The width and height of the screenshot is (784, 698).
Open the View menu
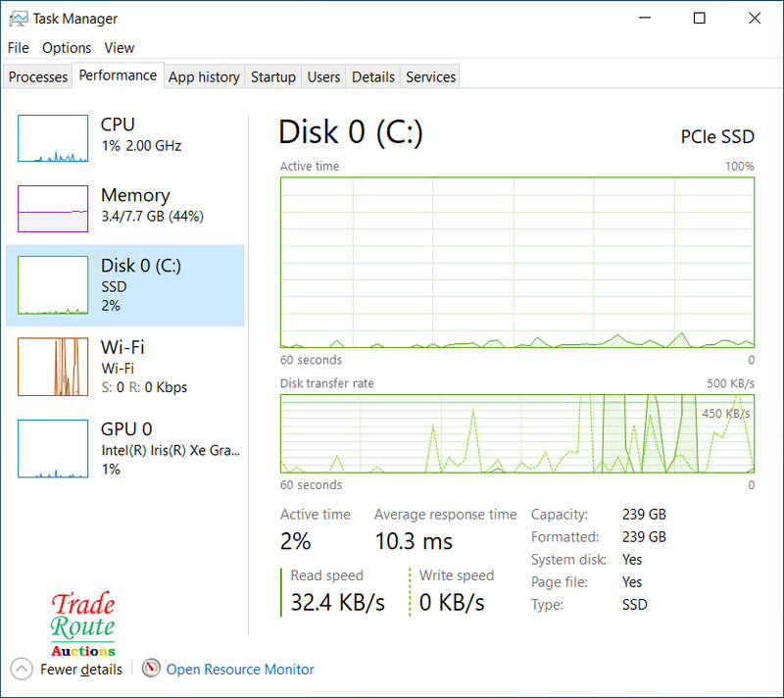(x=120, y=48)
